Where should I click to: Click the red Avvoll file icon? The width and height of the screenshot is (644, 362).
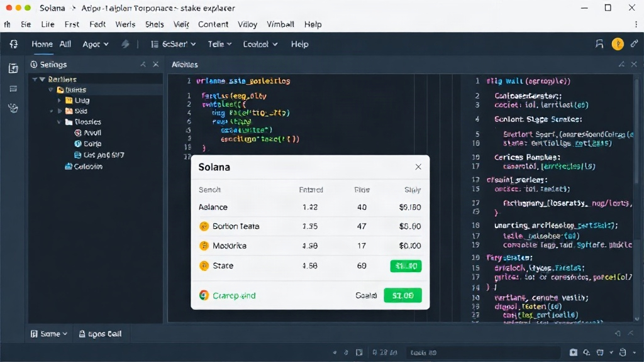pyautogui.click(x=77, y=133)
